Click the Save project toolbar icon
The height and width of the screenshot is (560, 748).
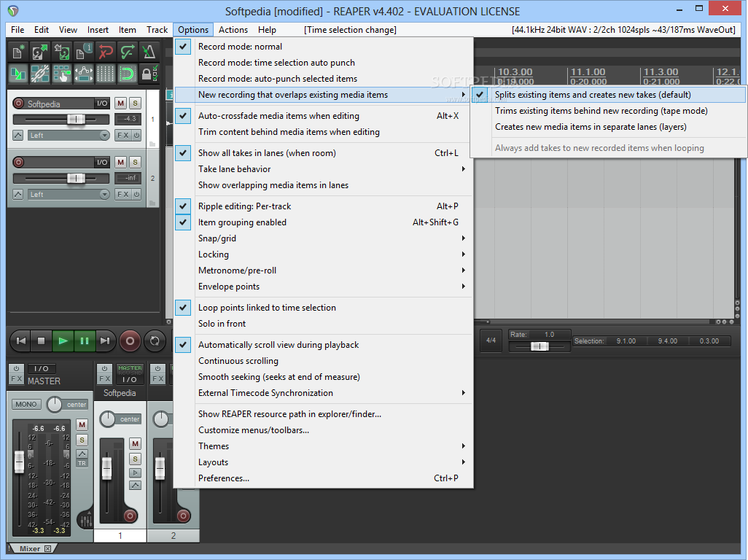pyautogui.click(x=62, y=52)
